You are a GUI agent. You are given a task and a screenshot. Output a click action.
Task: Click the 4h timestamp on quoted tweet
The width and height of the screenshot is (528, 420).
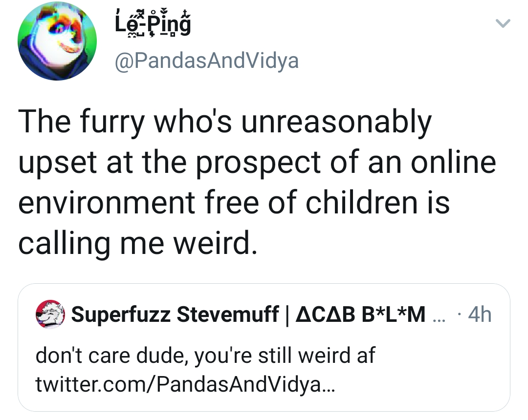coord(479,315)
